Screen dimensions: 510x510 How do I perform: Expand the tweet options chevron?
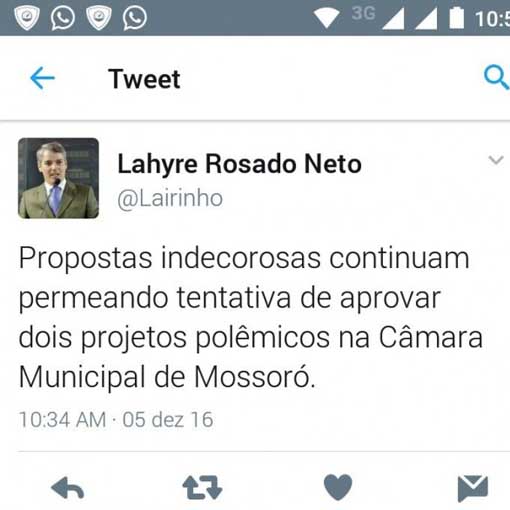tap(496, 160)
